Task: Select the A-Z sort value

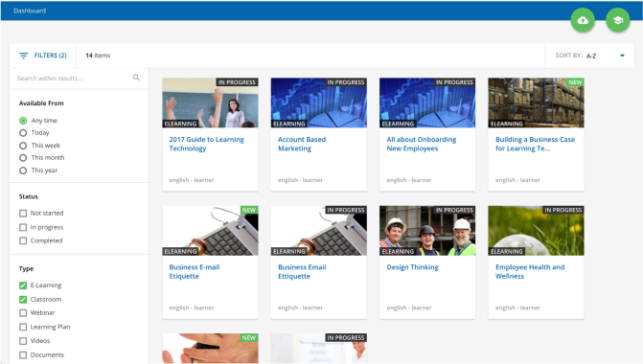Action: click(591, 56)
